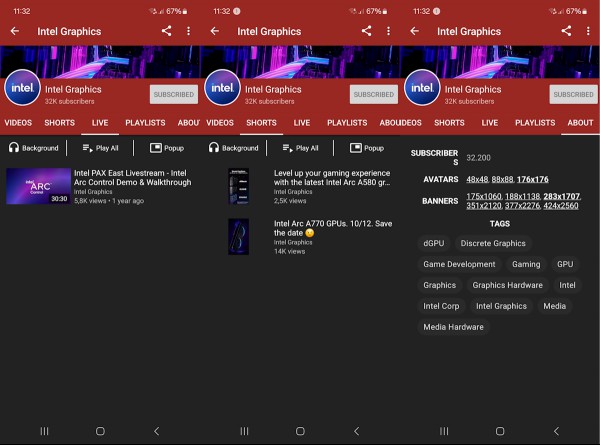The image size is (600, 445).
Task: Tap subscriber count value 32.200
Action: 478,158
